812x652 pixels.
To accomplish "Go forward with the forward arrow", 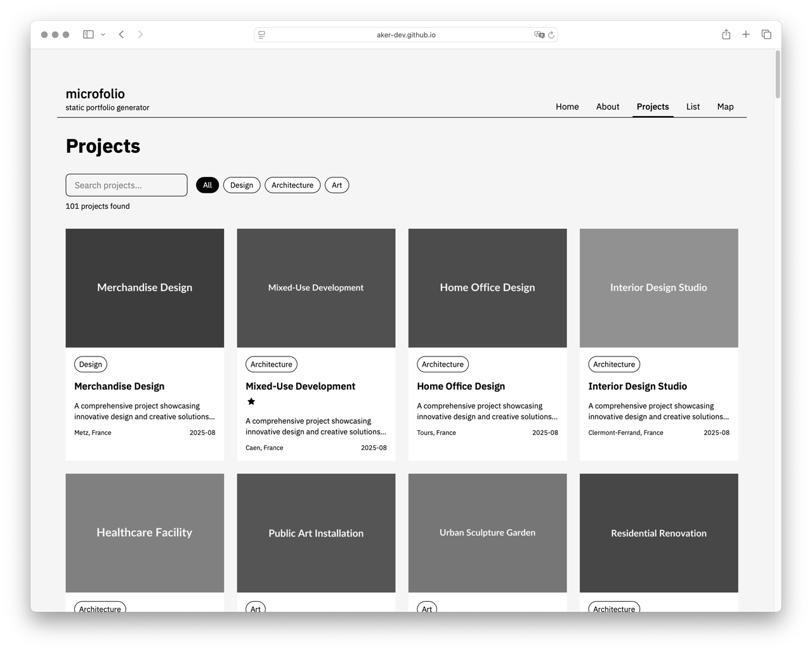I will point(140,34).
